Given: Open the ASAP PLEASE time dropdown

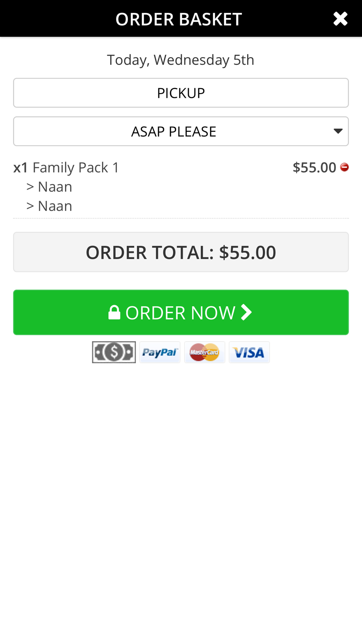Looking at the screenshot, I should coord(174,131).
